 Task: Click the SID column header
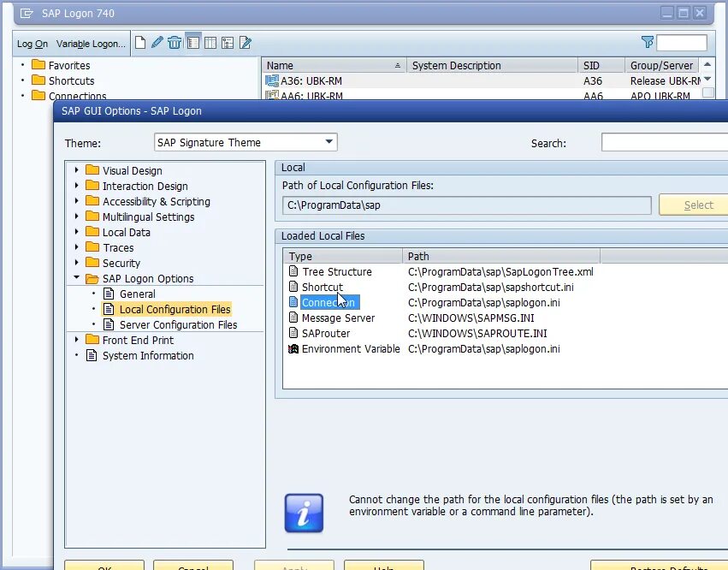[x=601, y=66]
